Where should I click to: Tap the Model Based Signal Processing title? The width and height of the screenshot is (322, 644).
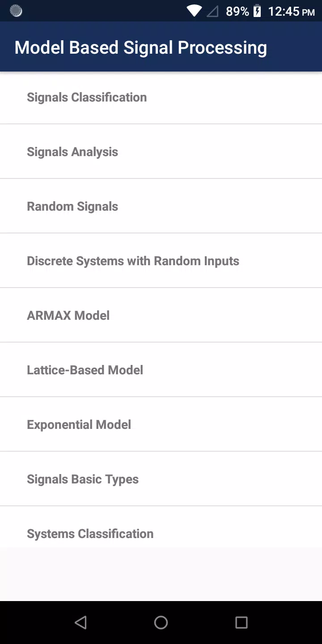pos(141,47)
